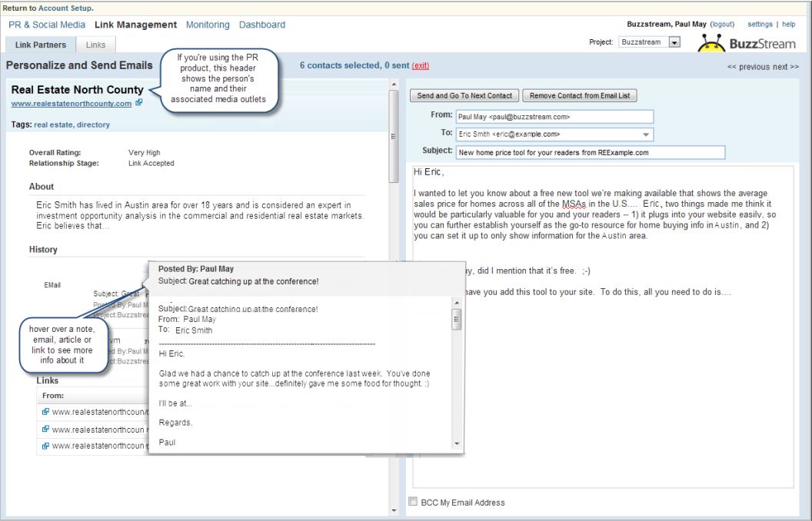Click link icon beside the third Links row
Image resolution: width=812 pixels, height=521 pixels.
45,446
